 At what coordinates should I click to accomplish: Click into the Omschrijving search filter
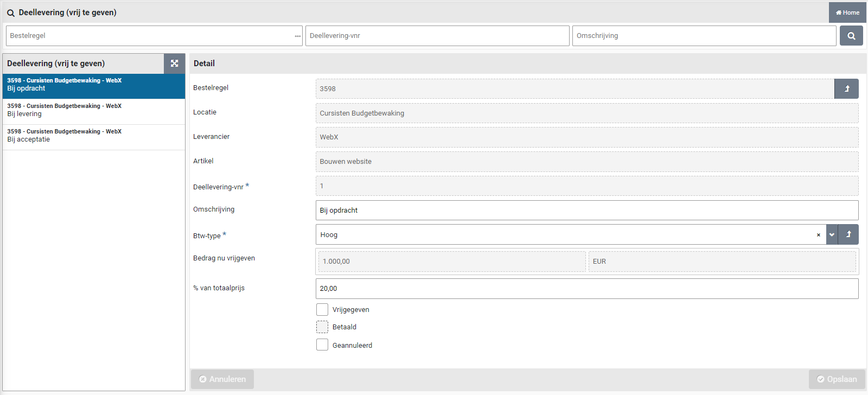[x=704, y=36]
